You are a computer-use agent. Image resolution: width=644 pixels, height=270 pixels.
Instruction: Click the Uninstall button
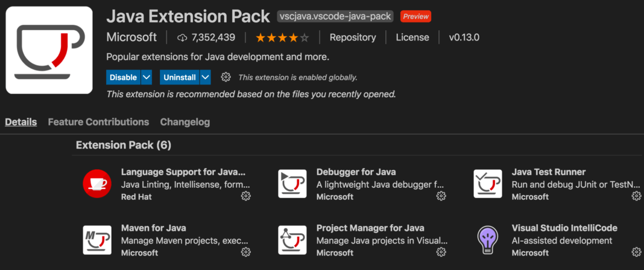click(180, 77)
